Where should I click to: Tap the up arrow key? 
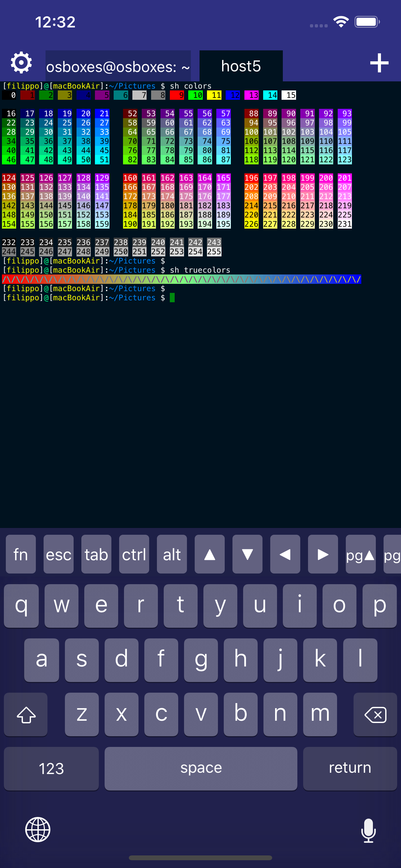click(209, 554)
